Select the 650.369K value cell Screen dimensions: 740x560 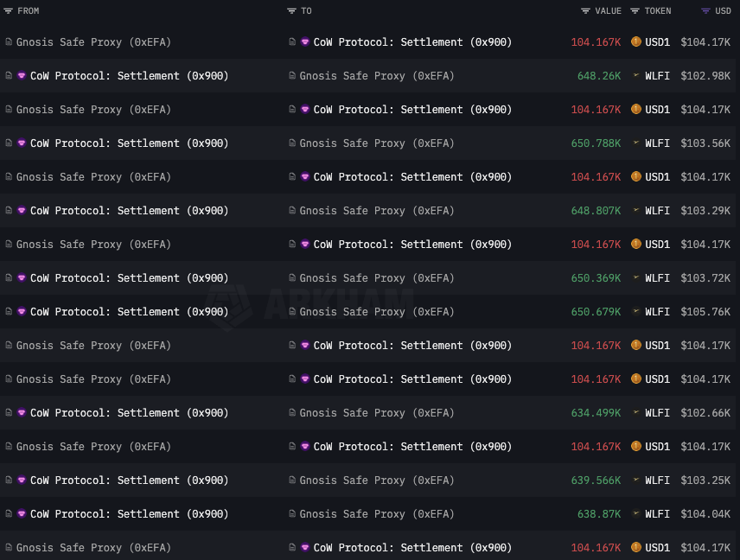(x=596, y=278)
